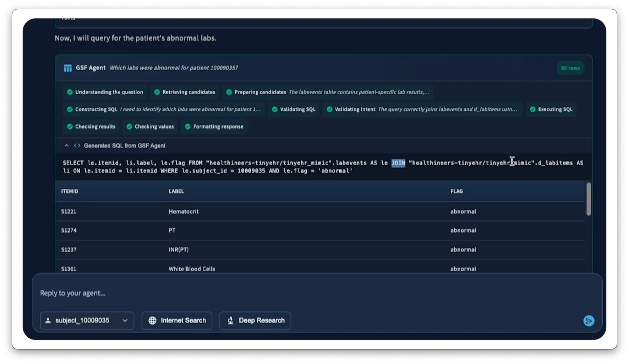Click the Checking results step chip
Viewport: 629px width, 364px height.
91,127
